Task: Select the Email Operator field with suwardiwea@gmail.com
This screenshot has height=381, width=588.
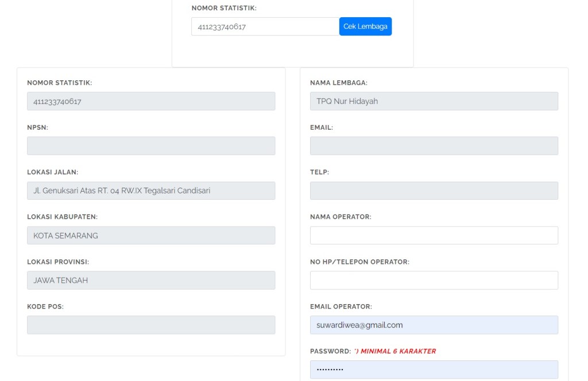Action: (434, 325)
